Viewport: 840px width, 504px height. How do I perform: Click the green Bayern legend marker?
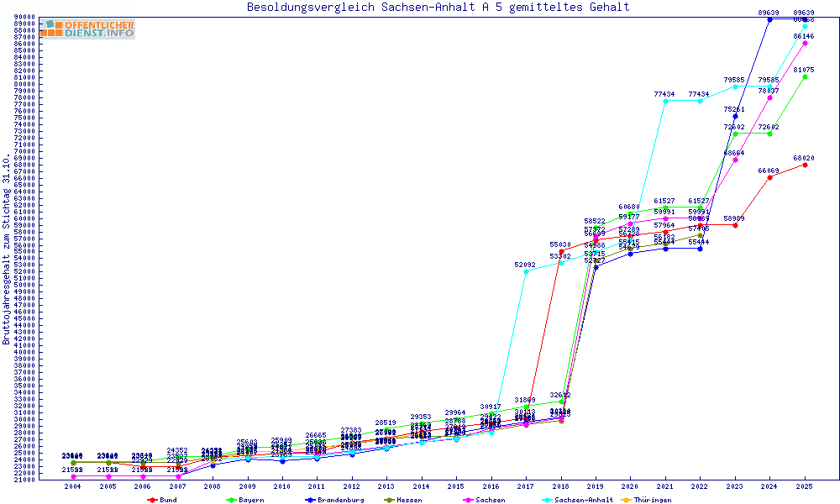pyautogui.click(x=231, y=500)
